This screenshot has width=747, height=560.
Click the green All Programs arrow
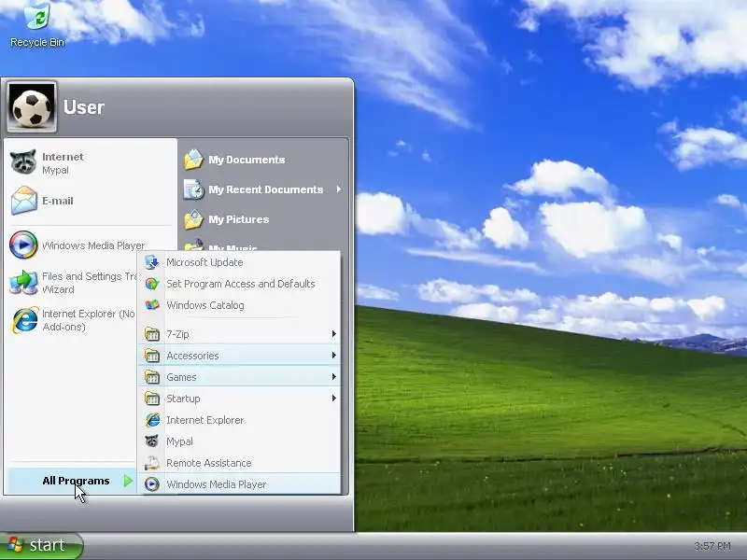coord(128,481)
